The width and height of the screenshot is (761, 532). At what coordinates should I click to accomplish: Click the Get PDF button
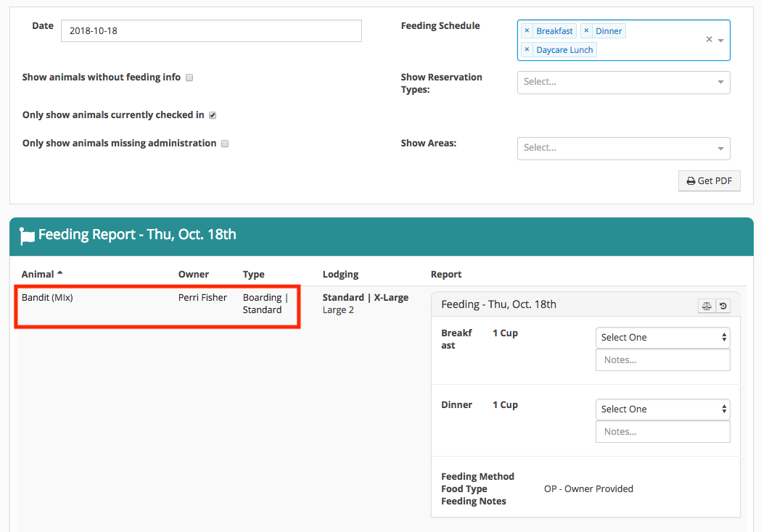click(x=709, y=181)
